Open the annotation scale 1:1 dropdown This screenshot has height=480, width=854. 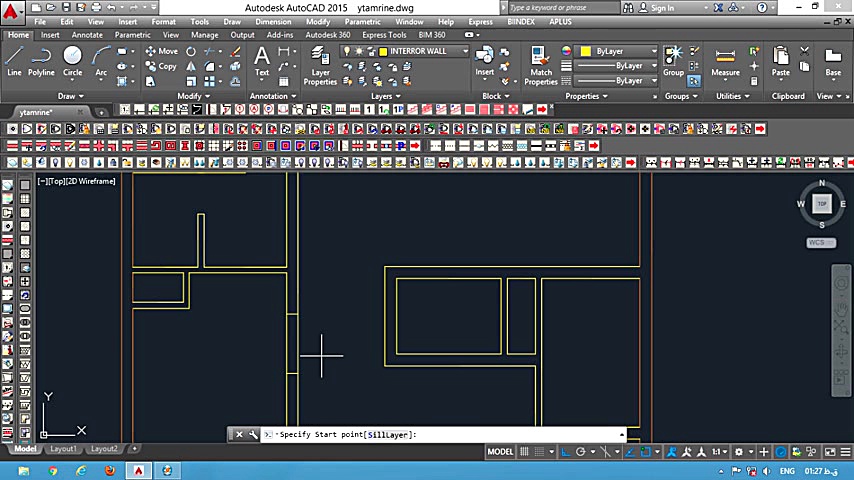(x=719, y=452)
